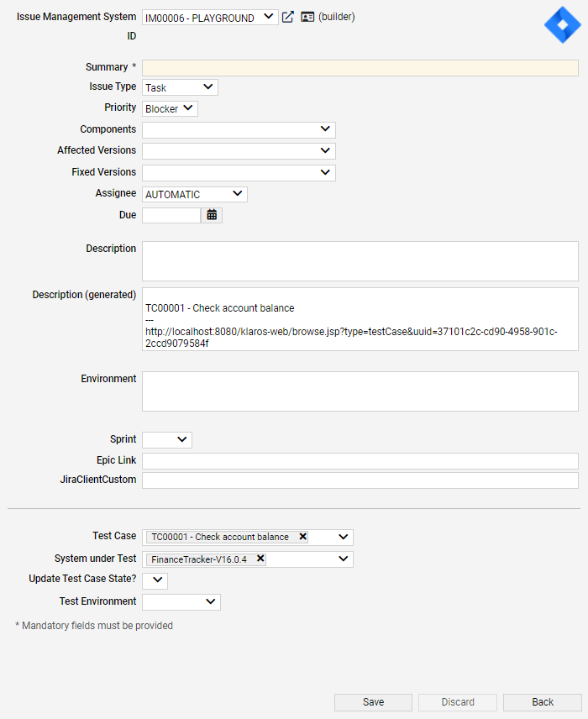Expand the Components dropdown
This screenshot has width=588, height=719.
(239, 129)
